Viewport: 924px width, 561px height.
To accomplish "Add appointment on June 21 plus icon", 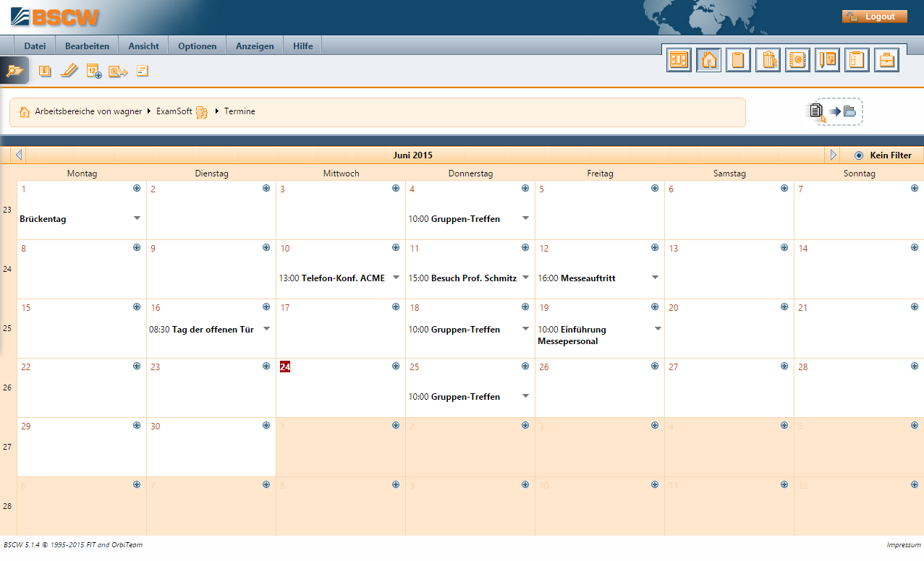I will (x=915, y=307).
